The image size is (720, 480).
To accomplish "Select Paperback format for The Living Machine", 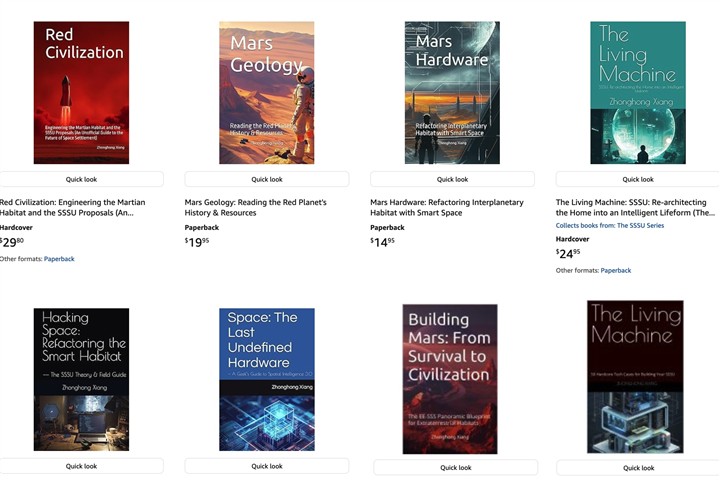I will coord(616,270).
